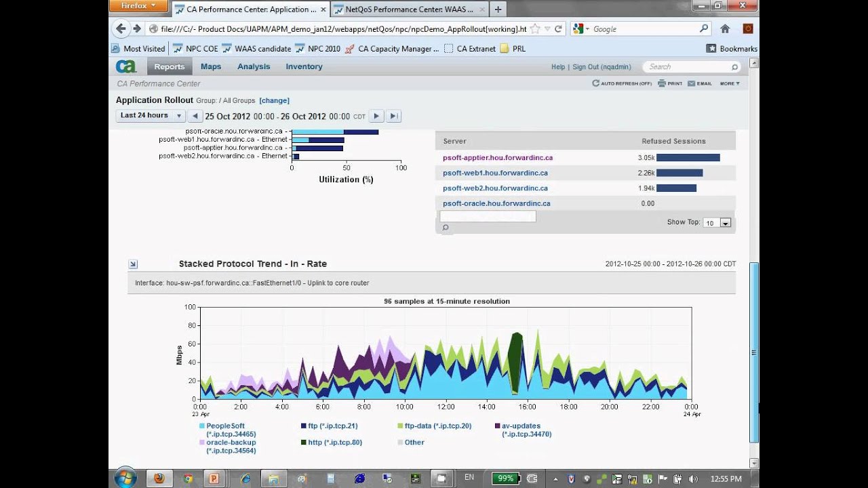This screenshot has width=868, height=488.
Task: Open psoft-web1.hou.forwardinc.ca server link
Action: 495,173
